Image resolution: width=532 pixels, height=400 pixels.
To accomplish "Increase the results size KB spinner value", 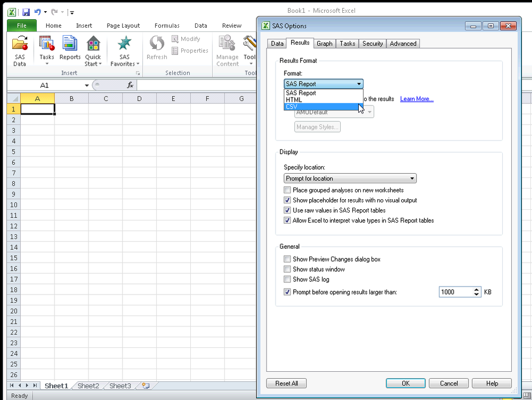I will 476,290.
